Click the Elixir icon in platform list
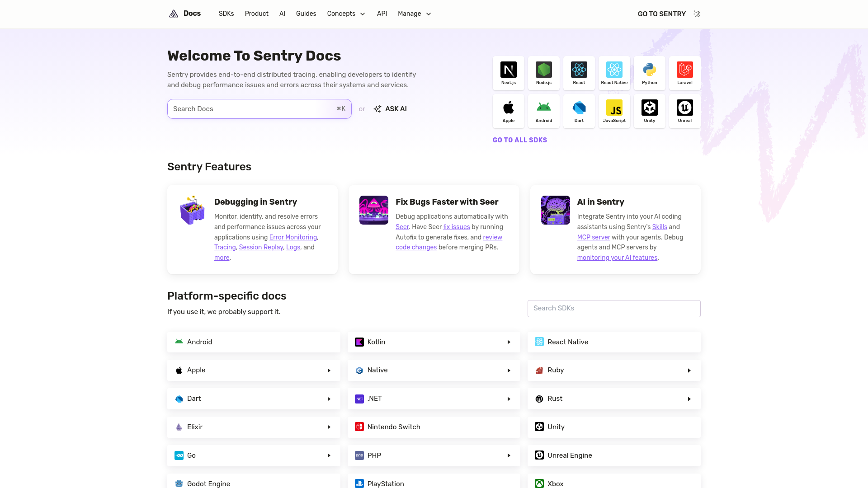The image size is (868, 488). coord(179,427)
